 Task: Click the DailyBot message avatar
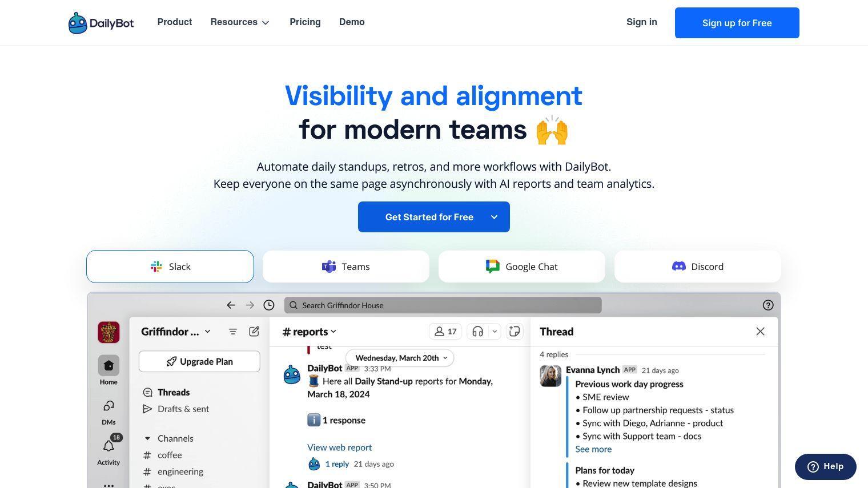point(292,375)
